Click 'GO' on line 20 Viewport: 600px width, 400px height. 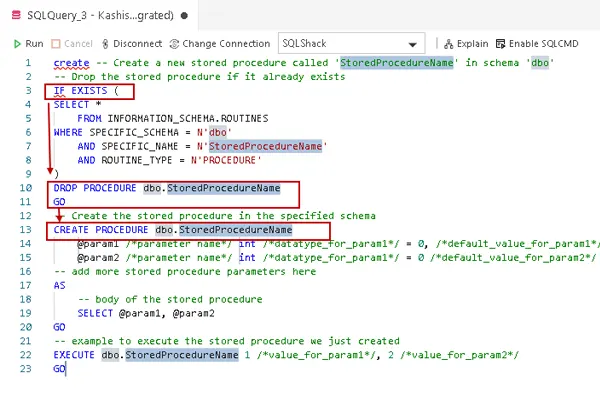tap(59, 327)
